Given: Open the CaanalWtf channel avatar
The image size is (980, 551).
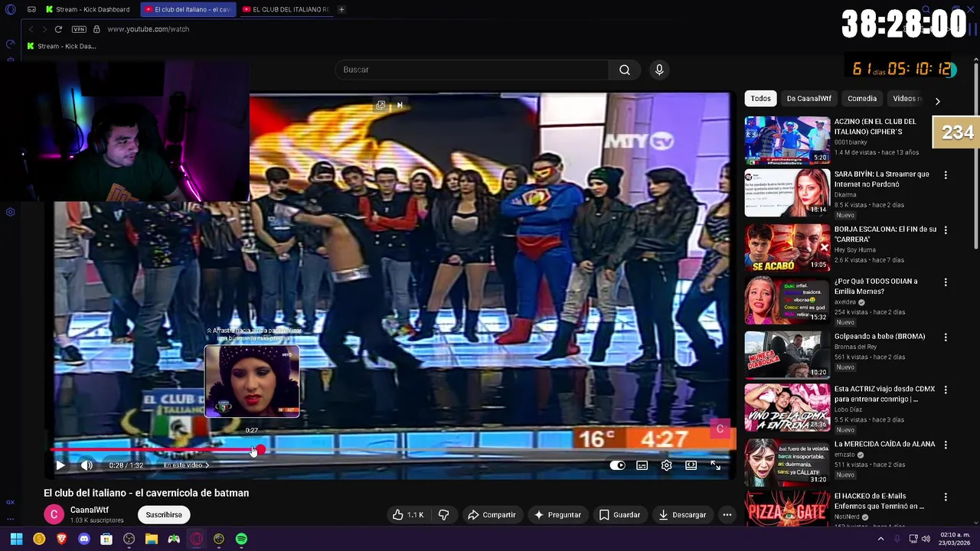Looking at the screenshot, I should coord(54,515).
